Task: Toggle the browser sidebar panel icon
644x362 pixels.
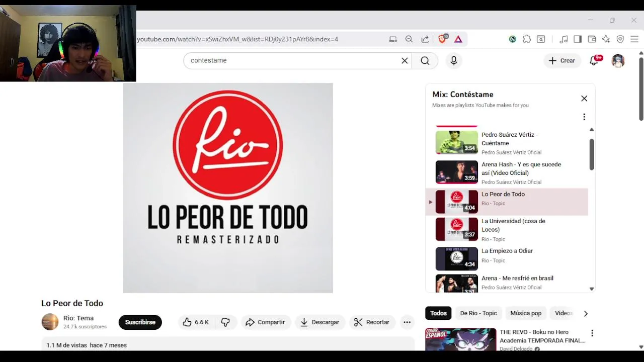Action: coord(578,39)
